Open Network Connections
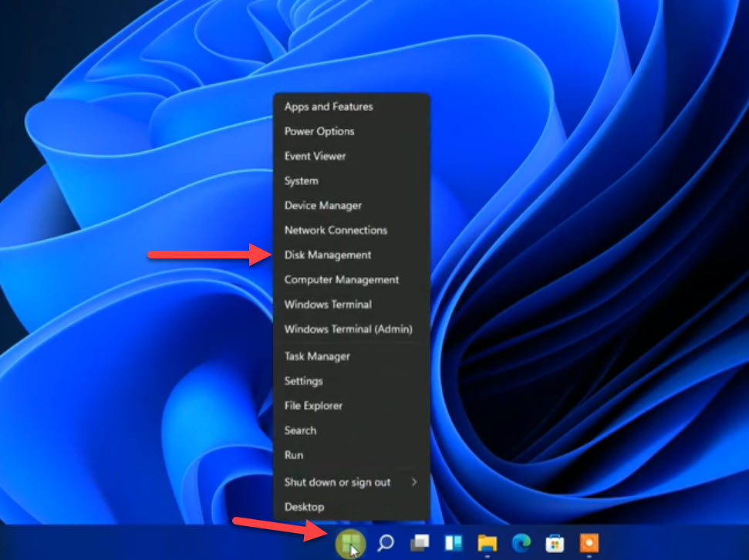This screenshot has height=560, width=749. pos(336,230)
